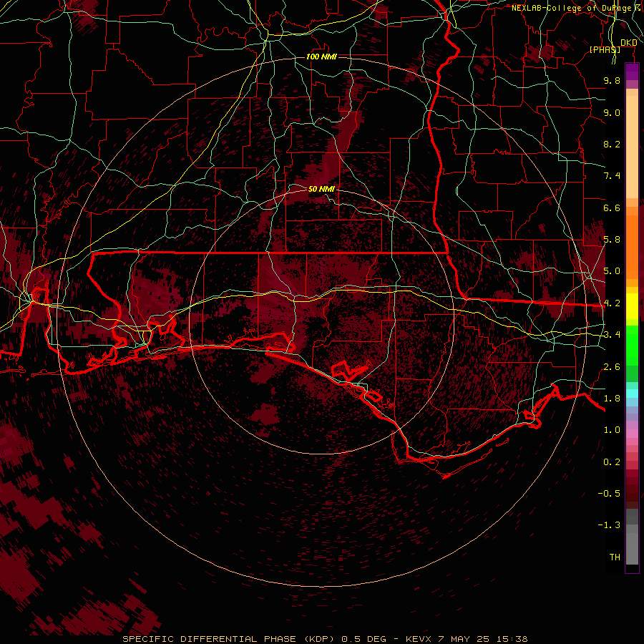Select the yellow band in the legend
Viewport: 644px width, 644px height.
pyautogui.click(x=632, y=306)
